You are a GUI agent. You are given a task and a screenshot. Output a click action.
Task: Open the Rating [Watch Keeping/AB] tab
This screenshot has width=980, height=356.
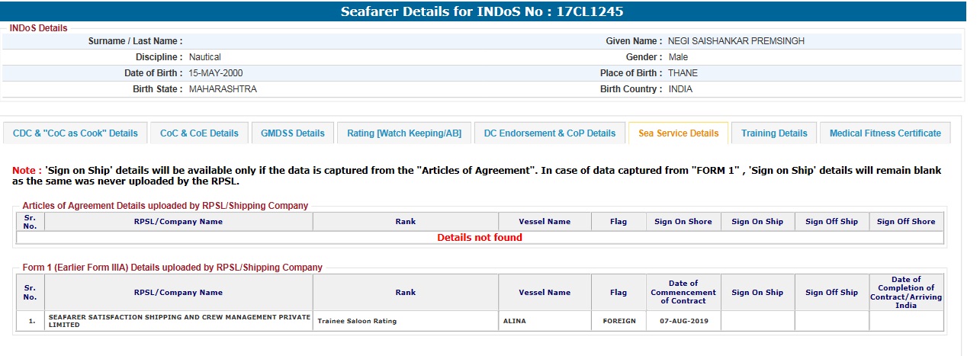click(404, 133)
